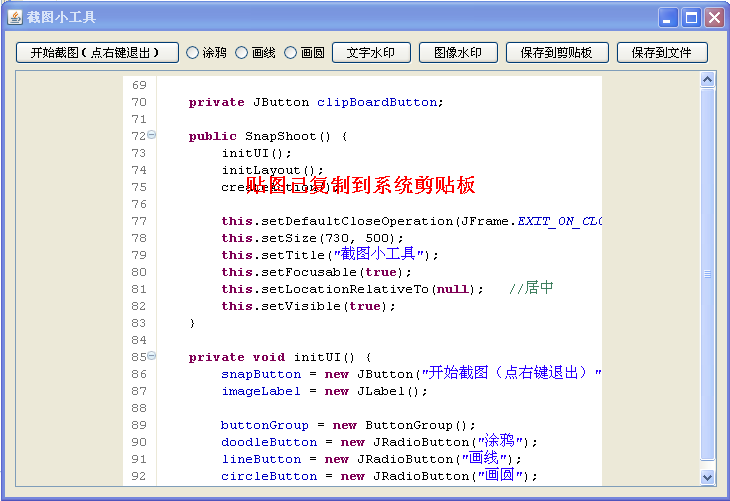Viewport: 730px width, 501px height.
Task: Click 'private void initUI()' in the image
Action: click(x=271, y=357)
